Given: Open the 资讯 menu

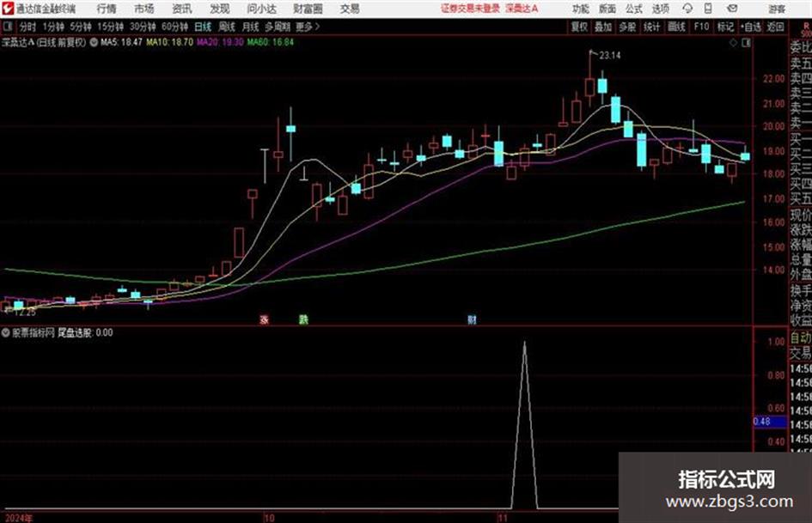Looking at the screenshot, I should point(182,9).
